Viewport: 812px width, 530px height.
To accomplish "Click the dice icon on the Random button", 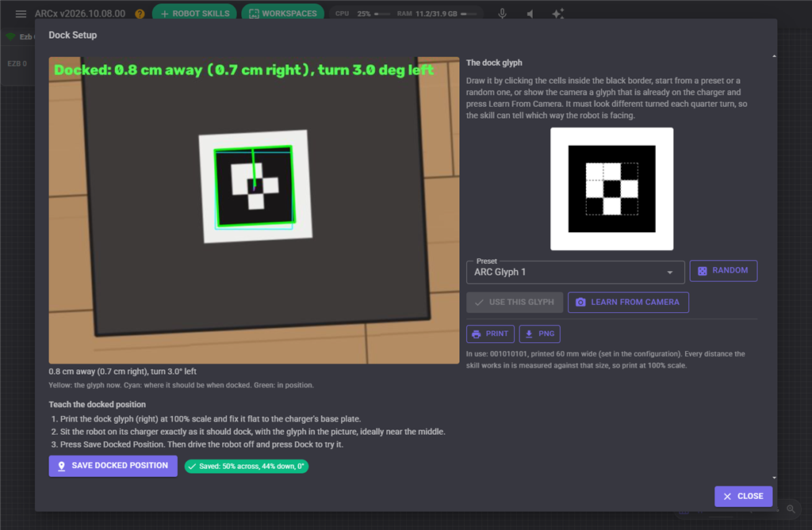I will tap(703, 271).
